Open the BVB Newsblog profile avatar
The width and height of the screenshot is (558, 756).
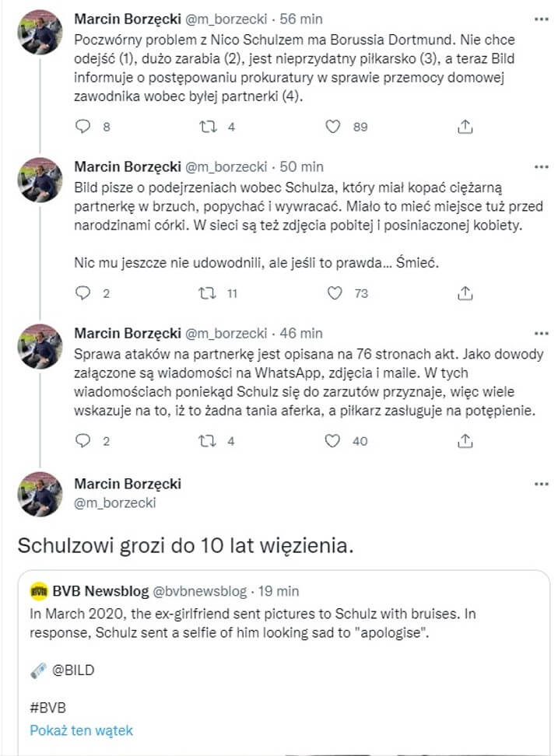click(x=39, y=591)
